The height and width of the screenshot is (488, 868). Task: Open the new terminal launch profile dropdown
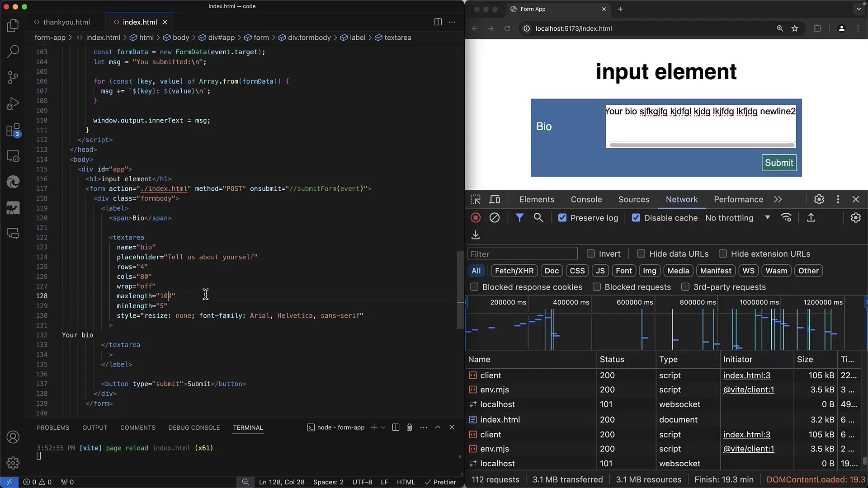(383, 427)
